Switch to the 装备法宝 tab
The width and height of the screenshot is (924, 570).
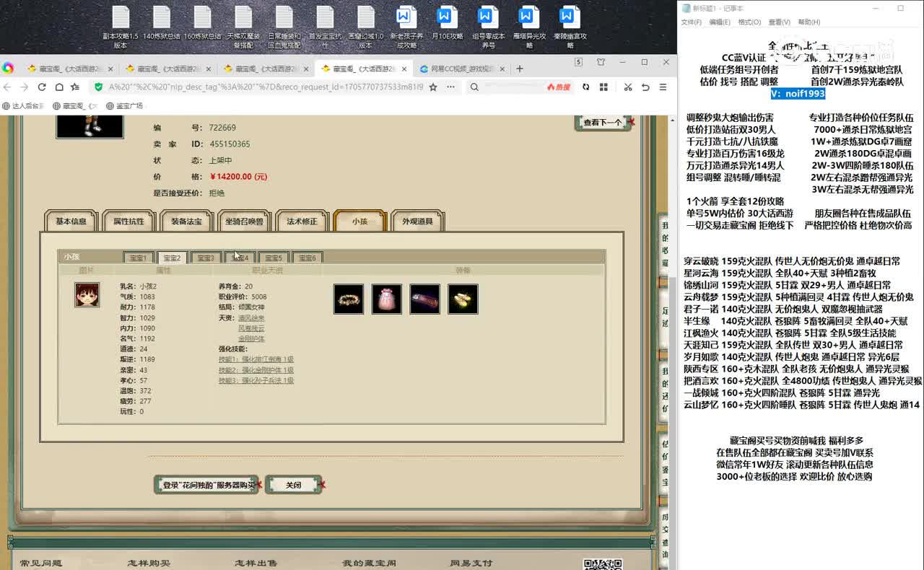tap(186, 222)
